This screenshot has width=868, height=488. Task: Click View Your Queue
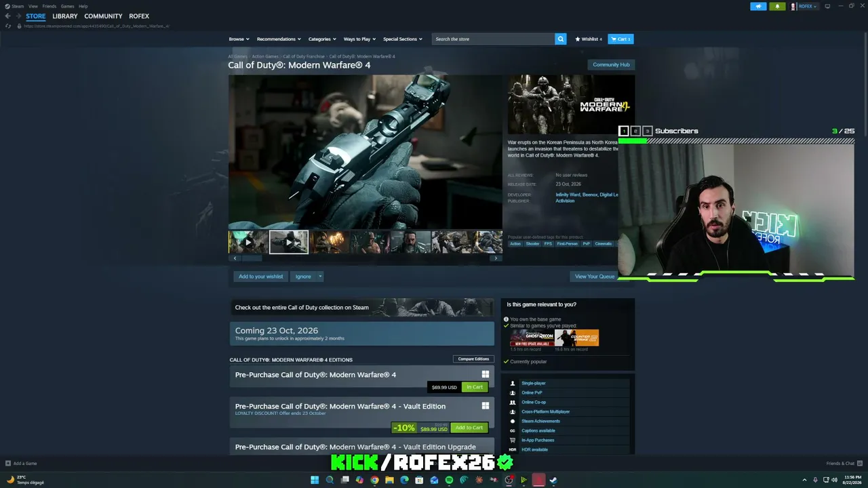595,277
